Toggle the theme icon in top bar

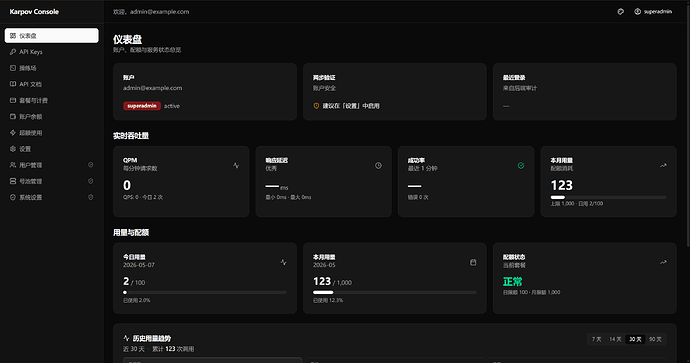click(x=620, y=12)
